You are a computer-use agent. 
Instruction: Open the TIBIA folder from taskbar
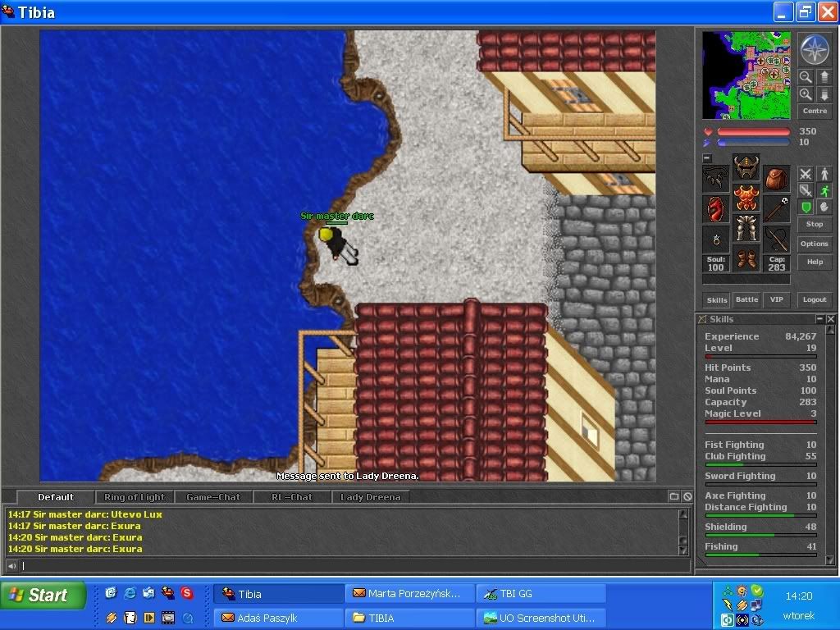[x=410, y=618]
